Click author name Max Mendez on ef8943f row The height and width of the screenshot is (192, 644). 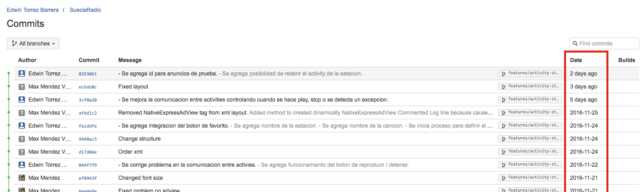[44, 178]
